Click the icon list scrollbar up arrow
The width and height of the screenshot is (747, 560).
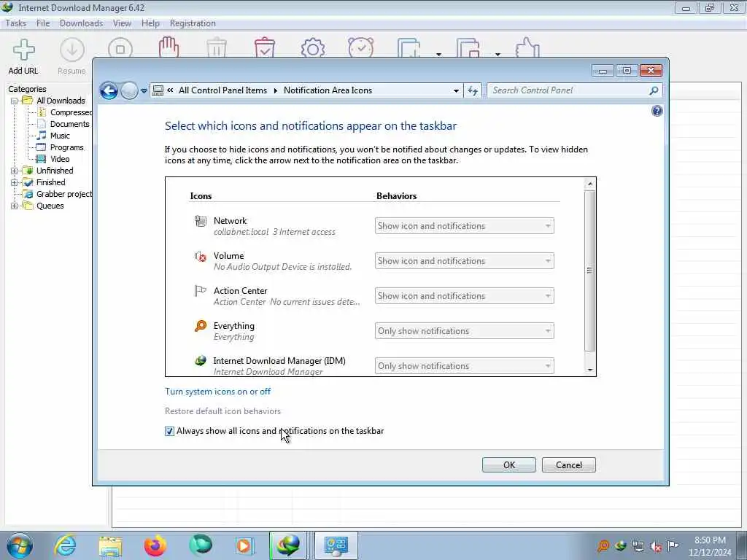click(590, 184)
